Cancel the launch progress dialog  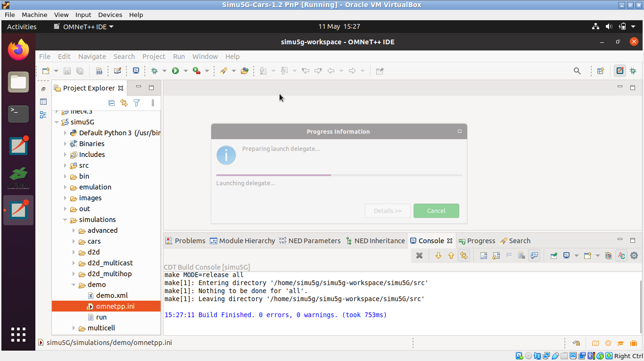(x=436, y=211)
